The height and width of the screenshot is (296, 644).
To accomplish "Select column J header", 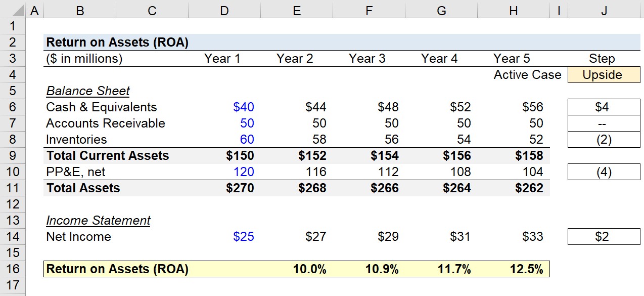I will [604, 9].
